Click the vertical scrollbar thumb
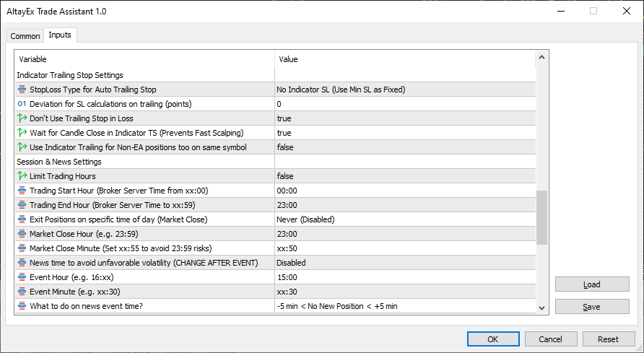 click(x=541, y=217)
